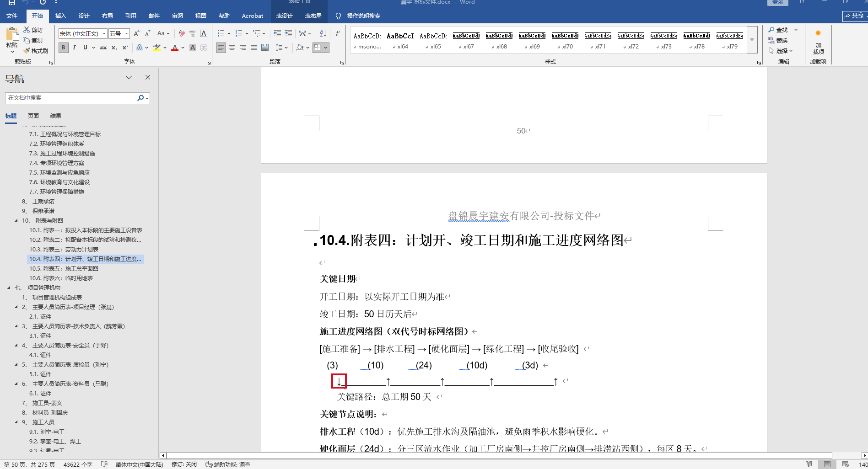Open the borders dropdown arrow

(x=325, y=48)
